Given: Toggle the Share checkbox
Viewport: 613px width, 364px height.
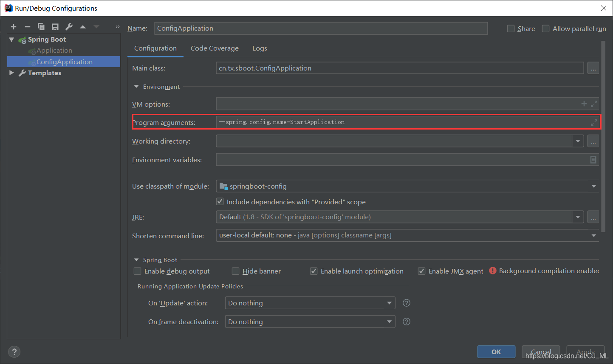Looking at the screenshot, I should click(x=511, y=28).
